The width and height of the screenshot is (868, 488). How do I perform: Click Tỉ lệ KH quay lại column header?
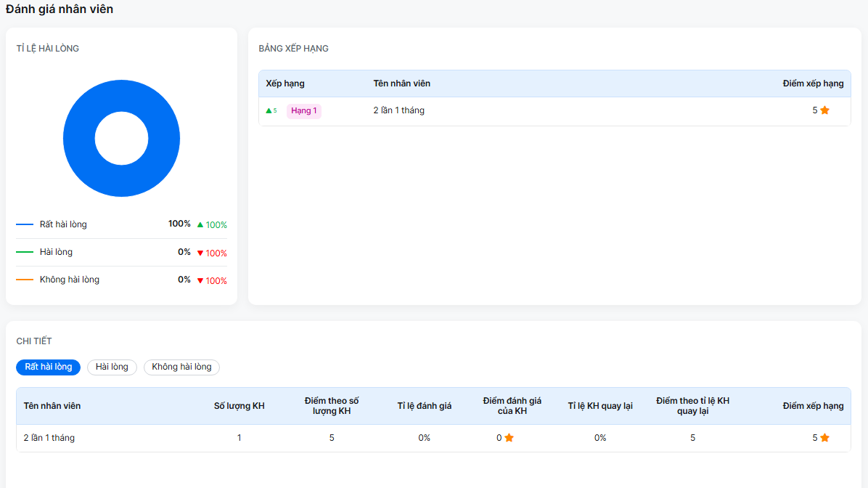pyautogui.click(x=600, y=406)
